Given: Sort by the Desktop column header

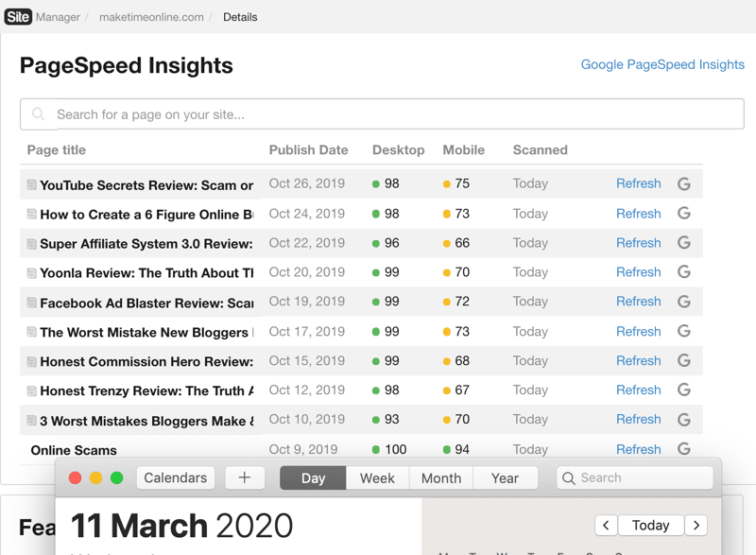Looking at the screenshot, I should pos(398,150).
